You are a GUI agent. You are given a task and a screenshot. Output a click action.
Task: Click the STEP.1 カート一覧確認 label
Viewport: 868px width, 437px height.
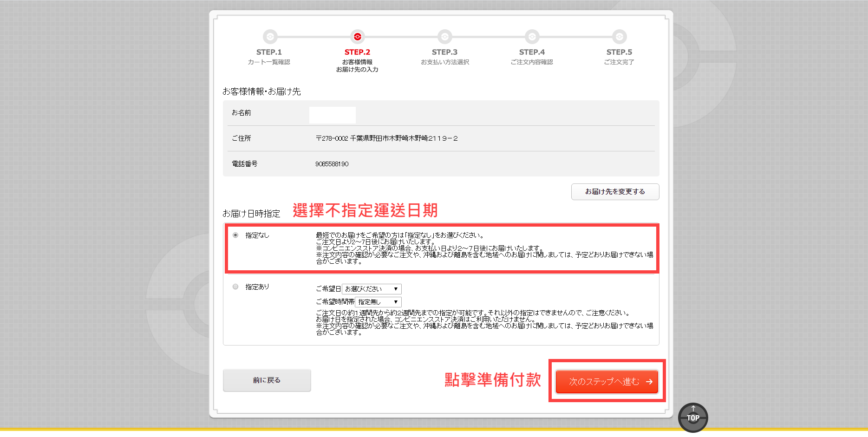point(269,62)
